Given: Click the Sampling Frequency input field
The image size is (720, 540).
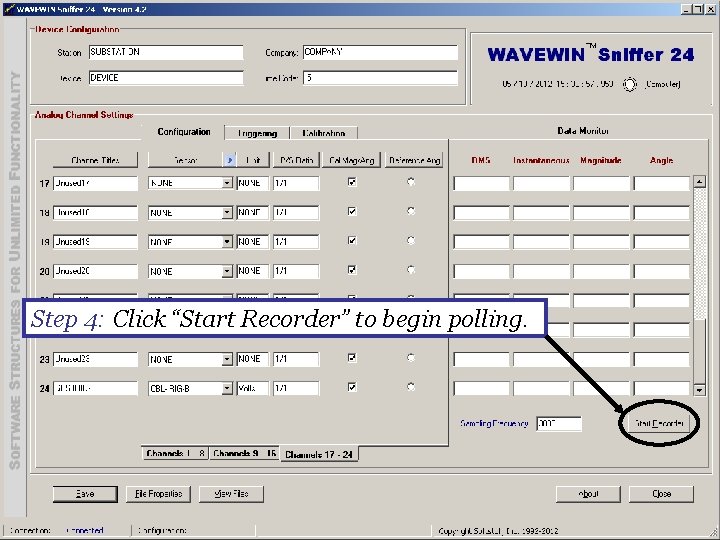Looking at the screenshot, I should tap(559, 423).
